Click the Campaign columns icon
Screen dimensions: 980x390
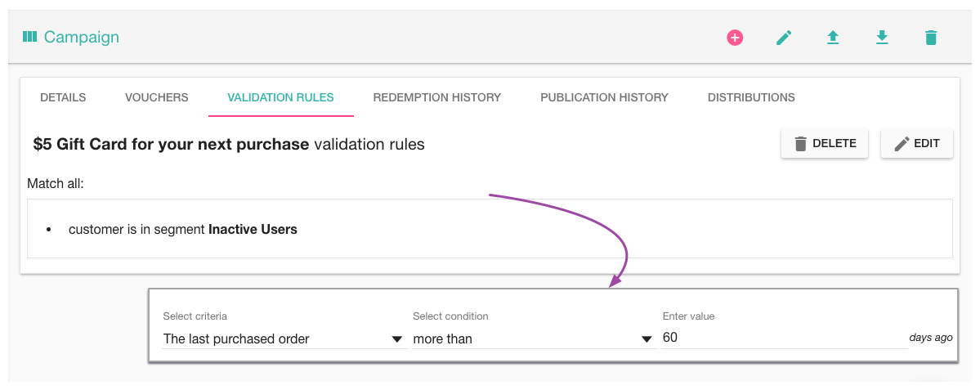[x=30, y=37]
